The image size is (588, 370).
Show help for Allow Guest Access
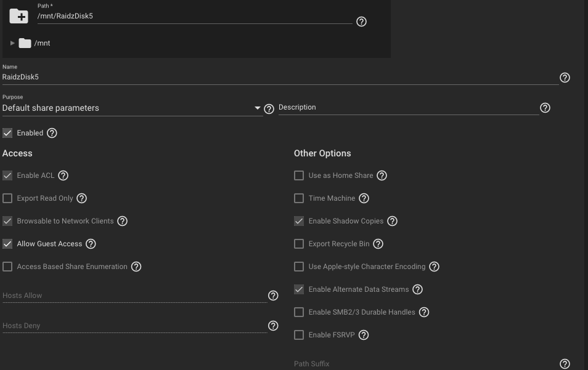click(x=91, y=244)
